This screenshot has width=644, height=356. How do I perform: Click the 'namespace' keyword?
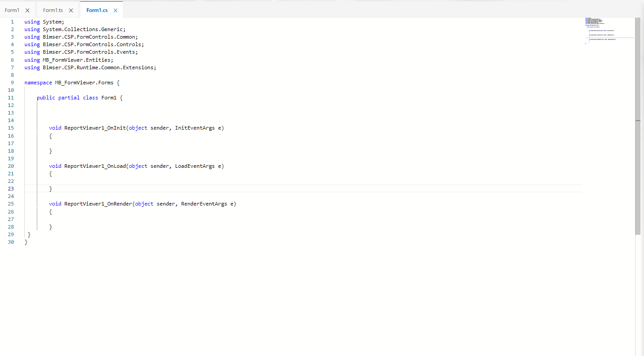(38, 83)
